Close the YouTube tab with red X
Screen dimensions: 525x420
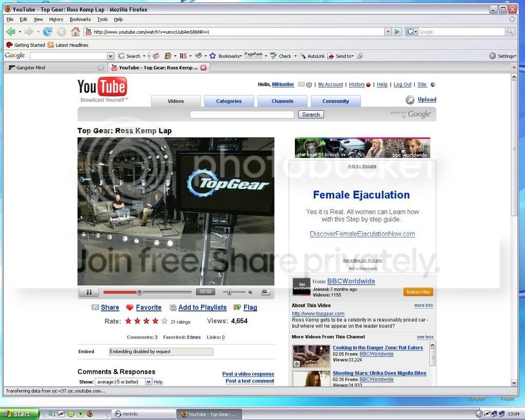[203, 68]
